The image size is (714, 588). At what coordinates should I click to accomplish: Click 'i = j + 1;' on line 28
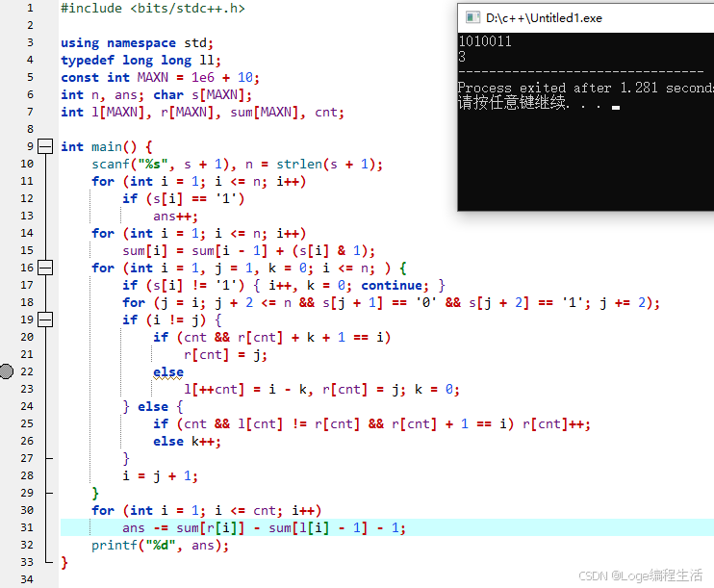point(160,475)
